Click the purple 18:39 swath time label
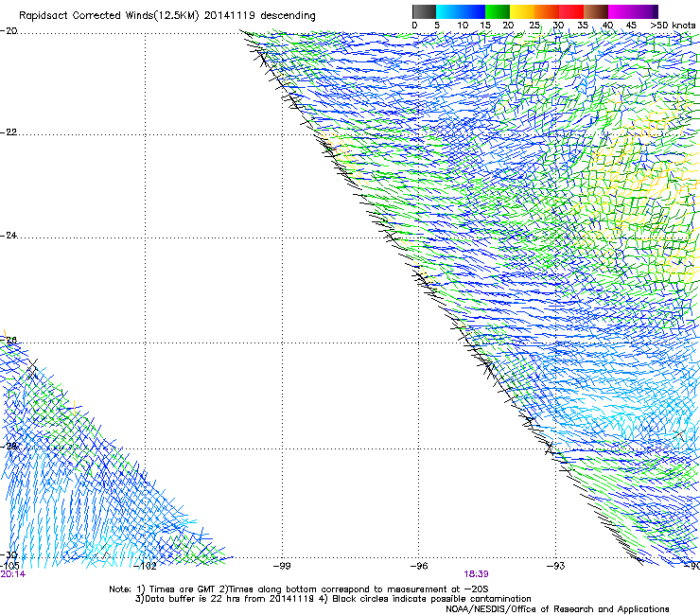Image resolution: width=700 pixels, height=615 pixels. point(476,574)
